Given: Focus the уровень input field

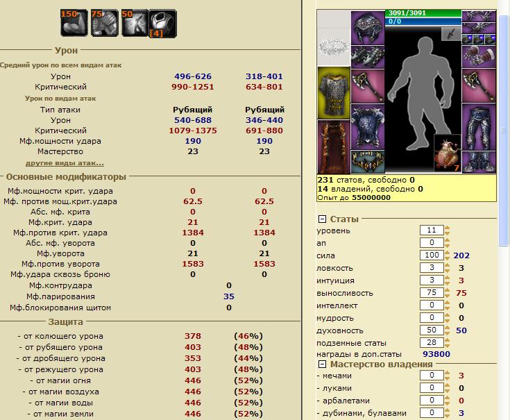Looking at the screenshot, I should pyautogui.click(x=432, y=230).
